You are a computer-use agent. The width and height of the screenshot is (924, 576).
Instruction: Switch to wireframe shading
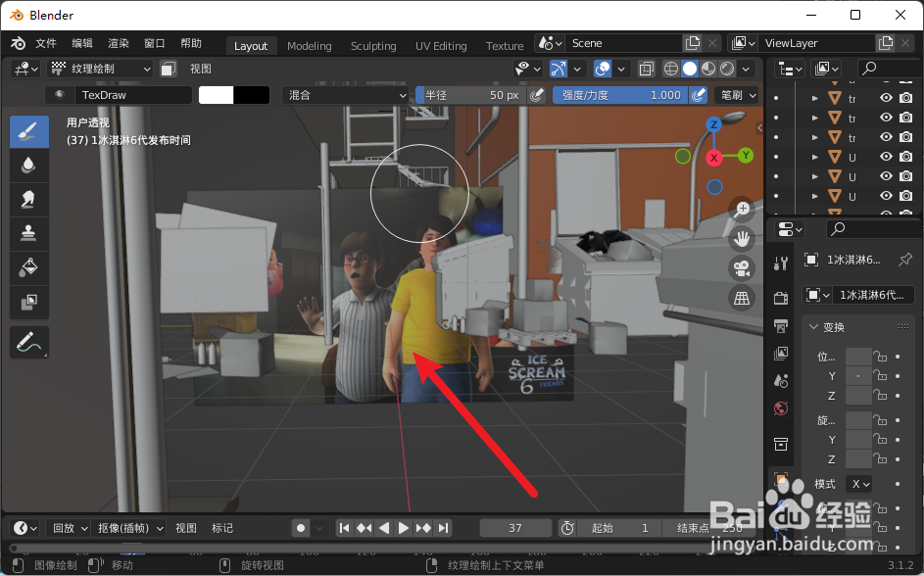click(670, 69)
